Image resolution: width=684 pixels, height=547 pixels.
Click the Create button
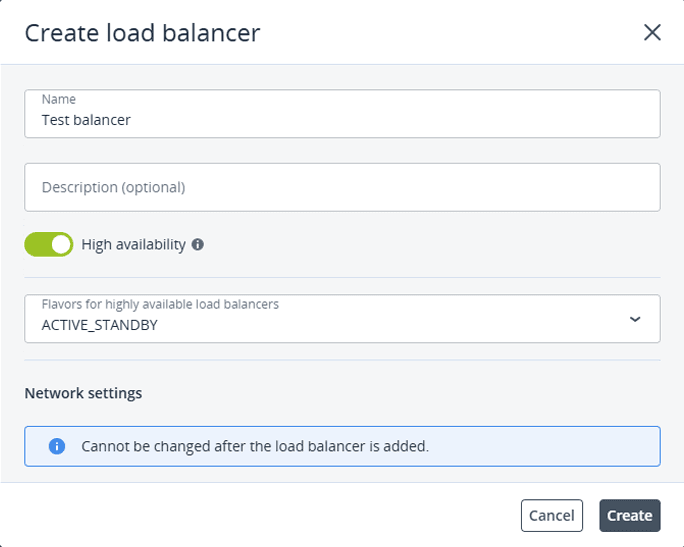(629, 515)
